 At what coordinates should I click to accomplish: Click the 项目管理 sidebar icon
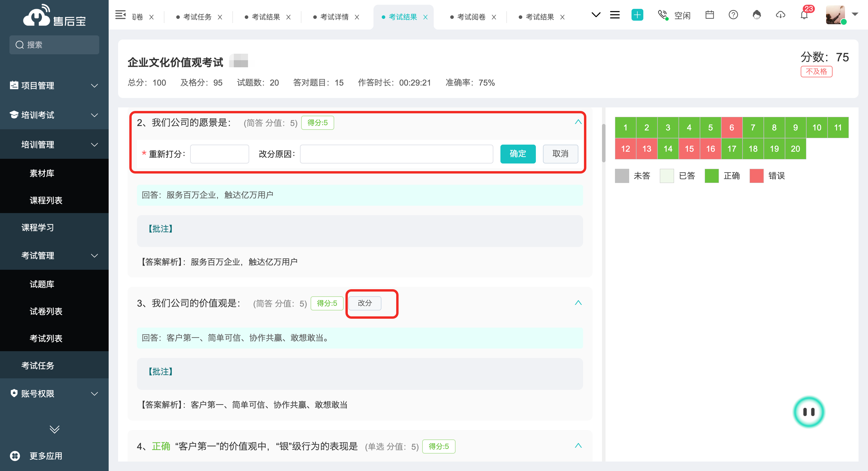14,85
